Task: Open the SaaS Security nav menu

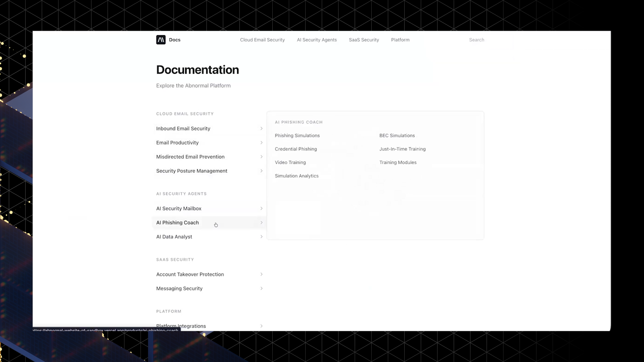Action: click(x=364, y=40)
